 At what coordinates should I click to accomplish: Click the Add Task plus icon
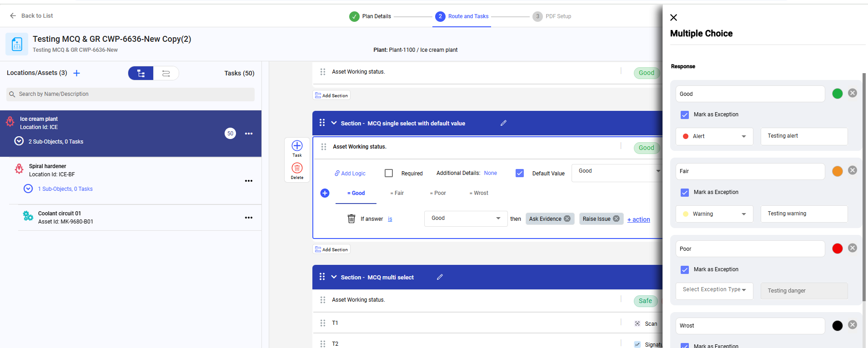(297, 146)
